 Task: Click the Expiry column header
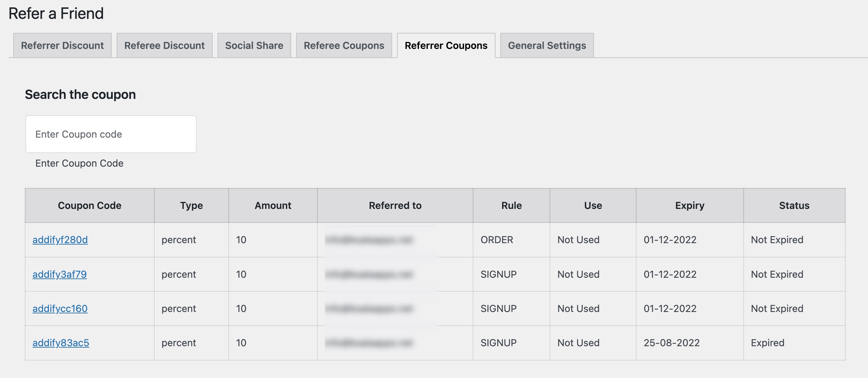[x=690, y=205]
